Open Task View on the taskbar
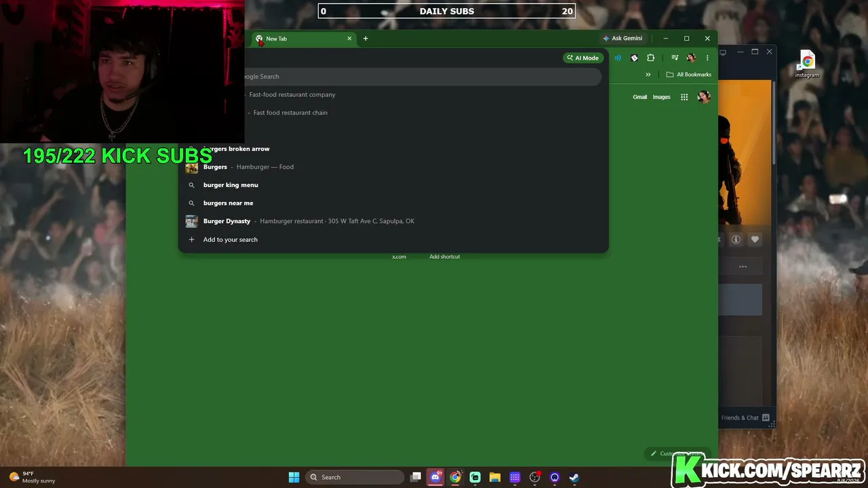This screenshot has height=488, width=868. click(416, 477)
